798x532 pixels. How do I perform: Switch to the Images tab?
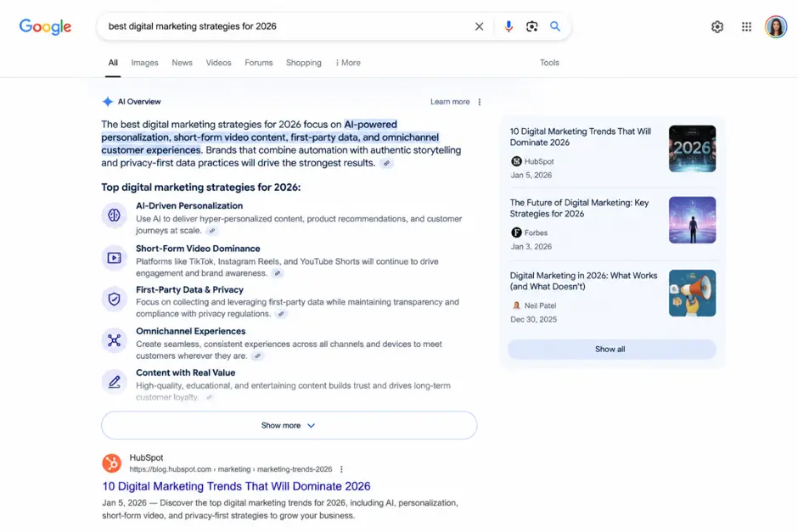coord(144,63)
